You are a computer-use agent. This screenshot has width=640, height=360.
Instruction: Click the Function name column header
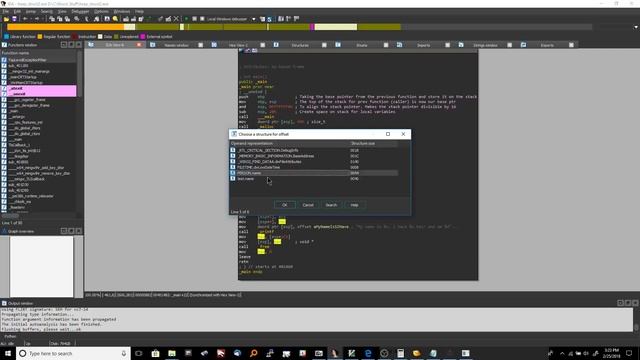pyautogui.click(x=39, y=53)
